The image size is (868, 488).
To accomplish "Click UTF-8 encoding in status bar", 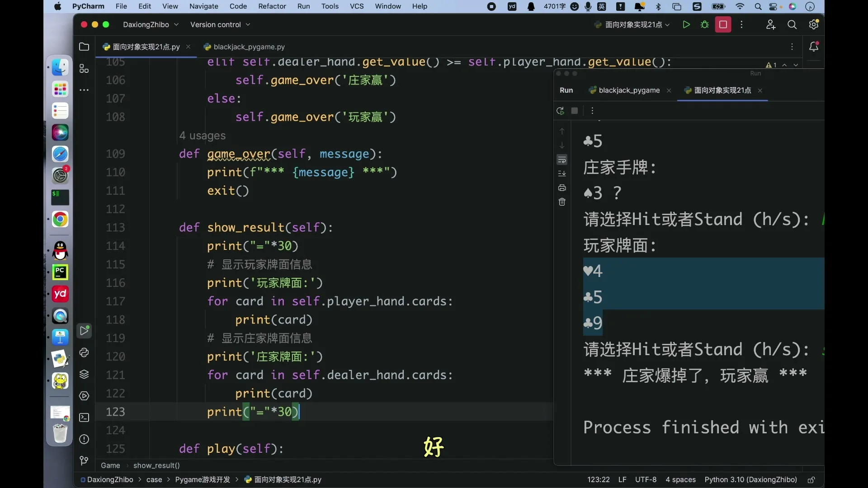I will [x=646, y=480].
